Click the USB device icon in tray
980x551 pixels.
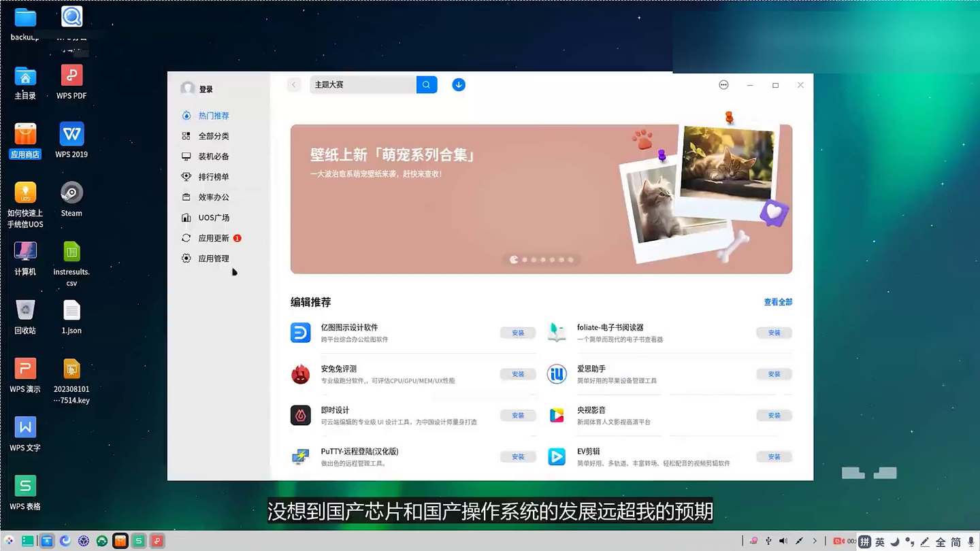[x=768, y=541]
